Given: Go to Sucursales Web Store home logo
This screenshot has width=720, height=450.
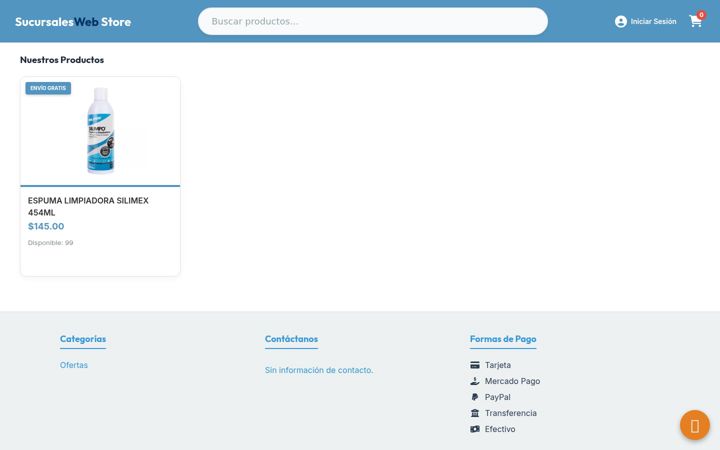Looking at the screenshot, I should [x=73, y=22].
